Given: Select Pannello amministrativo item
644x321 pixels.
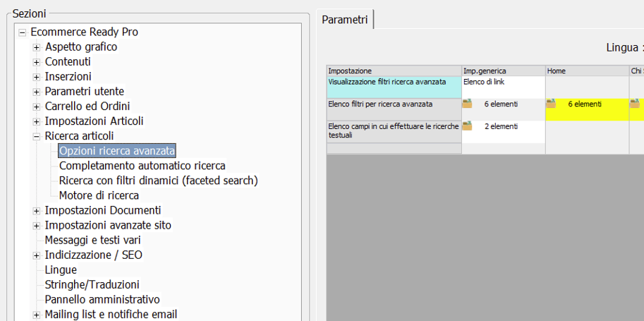Looking at the screenshot, I should (x=102, y=299).
